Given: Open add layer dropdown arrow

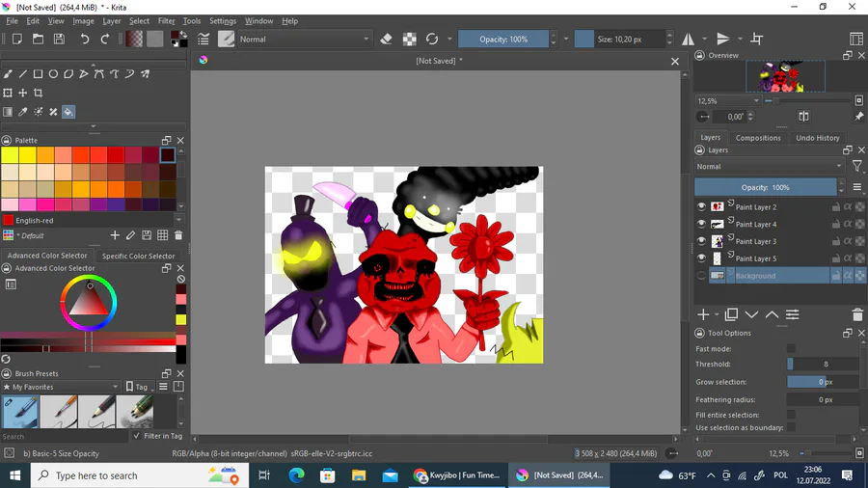Looking at the screenshot, I should click(717, 314).
